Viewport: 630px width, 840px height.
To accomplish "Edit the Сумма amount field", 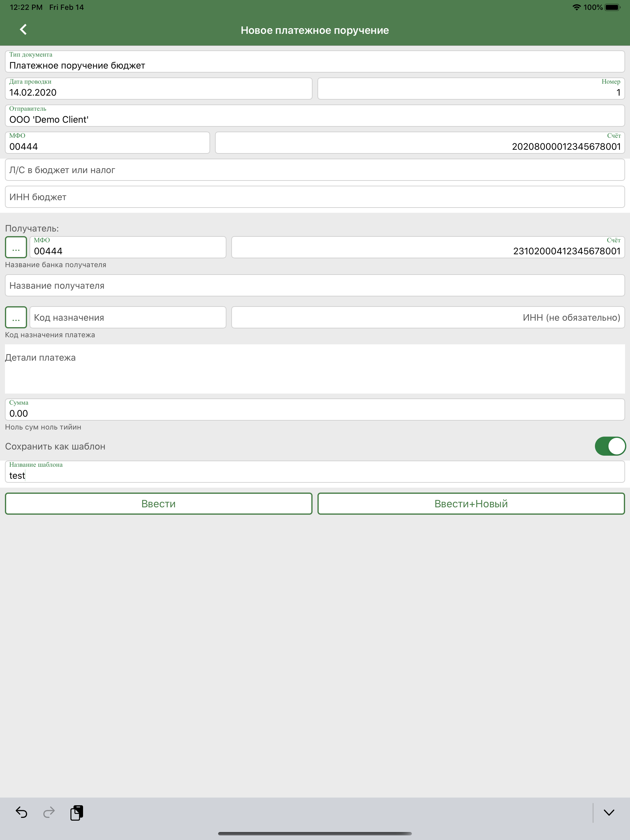I will pos(315,409).
